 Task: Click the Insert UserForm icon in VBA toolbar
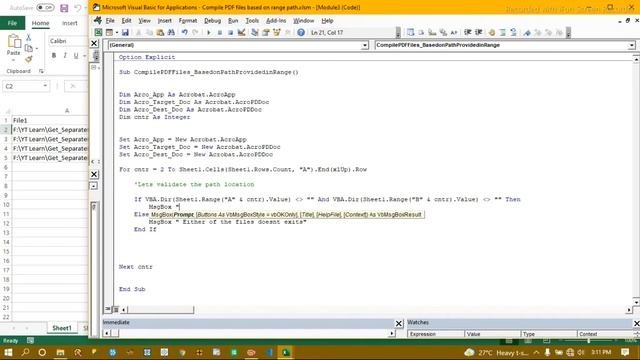click(109, 32)
